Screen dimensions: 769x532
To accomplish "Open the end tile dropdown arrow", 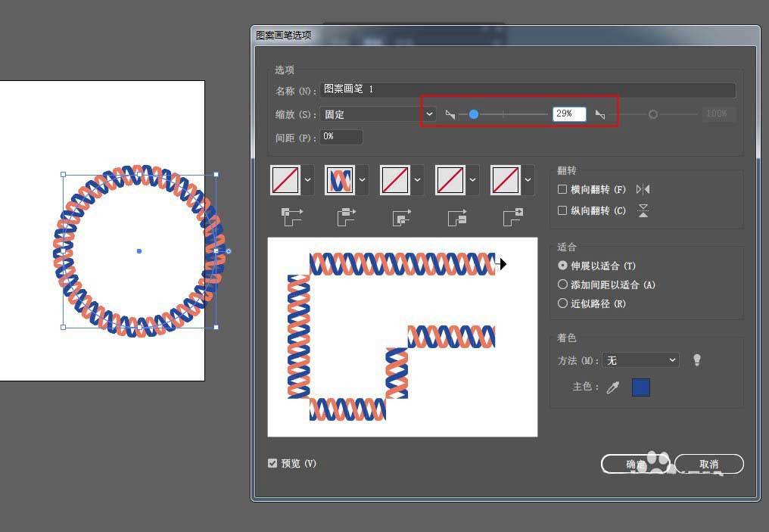I will 528,180.
